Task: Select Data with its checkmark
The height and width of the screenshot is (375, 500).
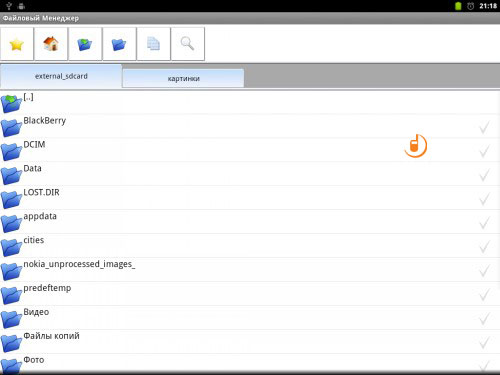Action: [484, 176]
